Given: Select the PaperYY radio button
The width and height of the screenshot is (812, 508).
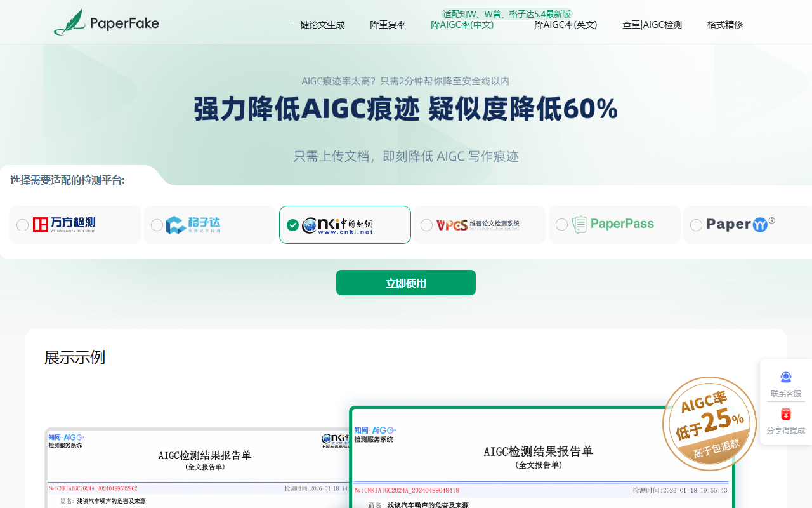Looking at the screenshot, I should pos(697,225).
